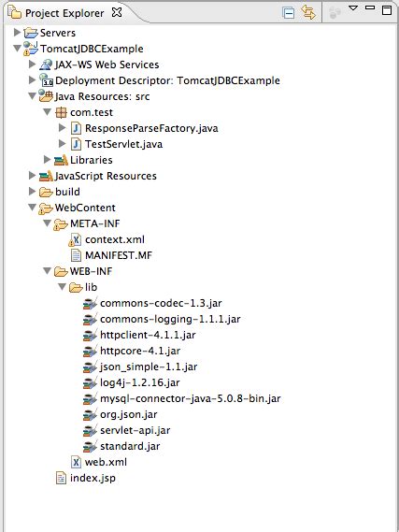Select the context.xml file name
Image resolution: width=399 pixels, height=532 pixels.
pyautogui.click(x=115, y=240)
